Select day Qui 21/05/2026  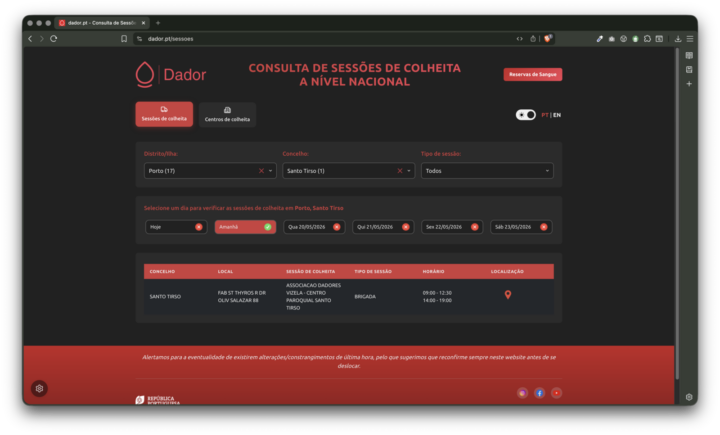[383, 227]
